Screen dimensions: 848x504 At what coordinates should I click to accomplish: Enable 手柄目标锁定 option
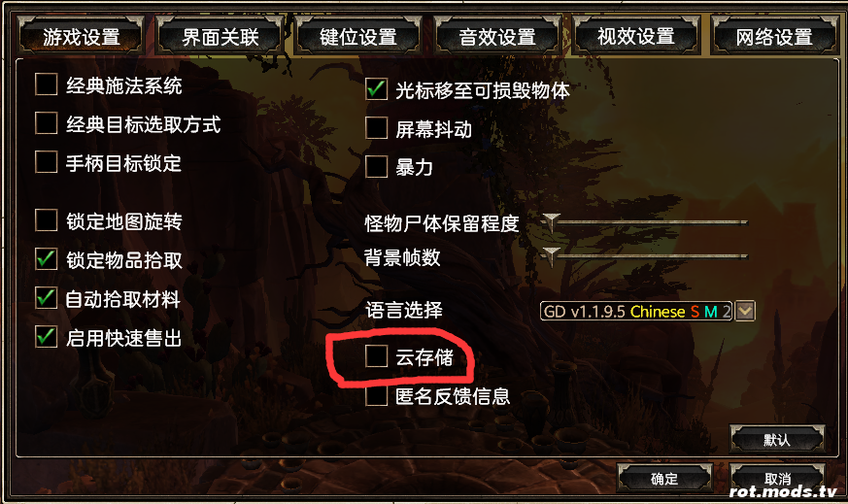coord(46,162)
